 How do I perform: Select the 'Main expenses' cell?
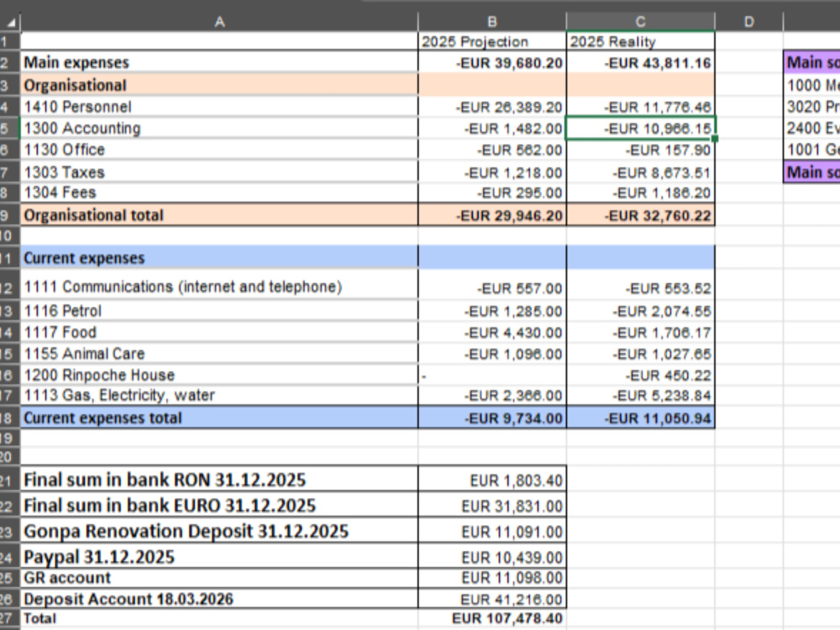pyautogui.click(x=219, y=63)
